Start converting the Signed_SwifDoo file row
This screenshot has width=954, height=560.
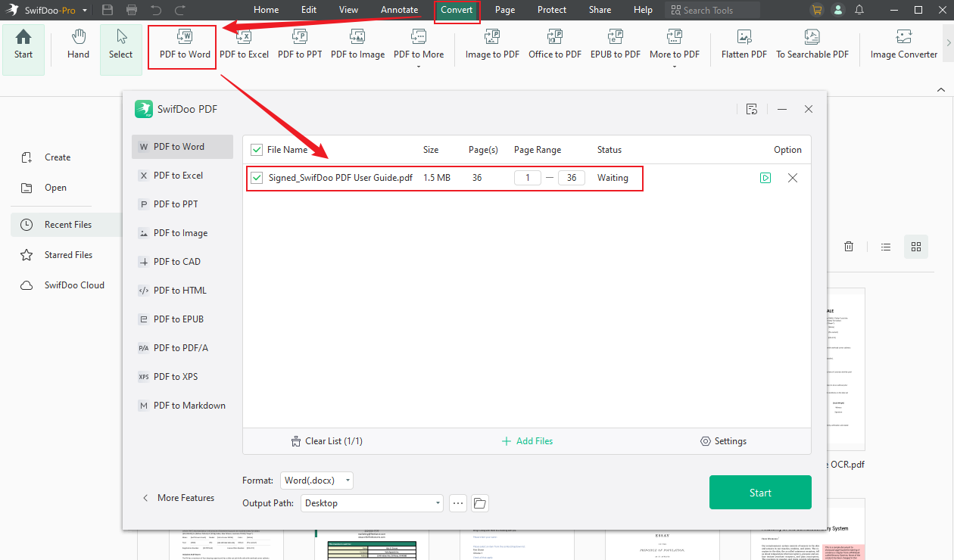(x=765, y=178)
